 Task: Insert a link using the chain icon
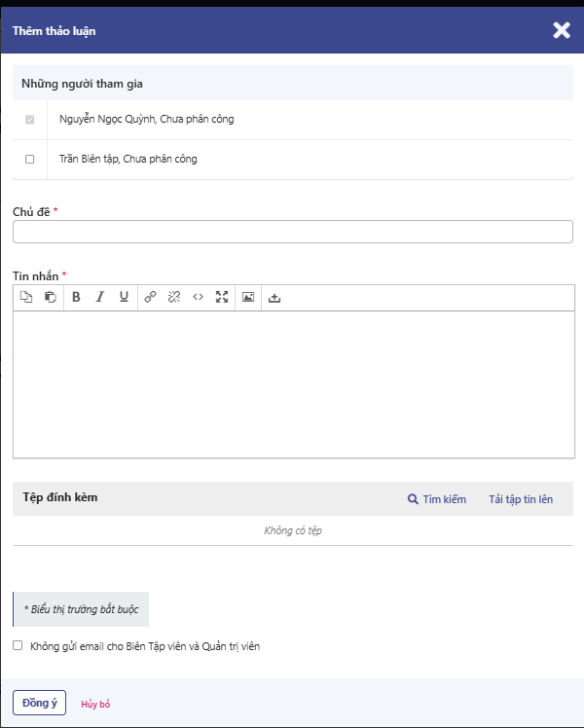coord(150,298)
